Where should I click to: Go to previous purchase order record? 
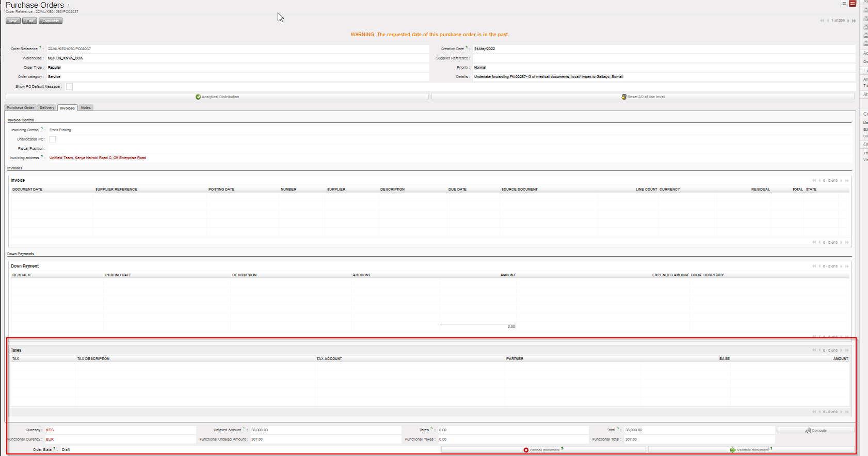coord(828,21)
